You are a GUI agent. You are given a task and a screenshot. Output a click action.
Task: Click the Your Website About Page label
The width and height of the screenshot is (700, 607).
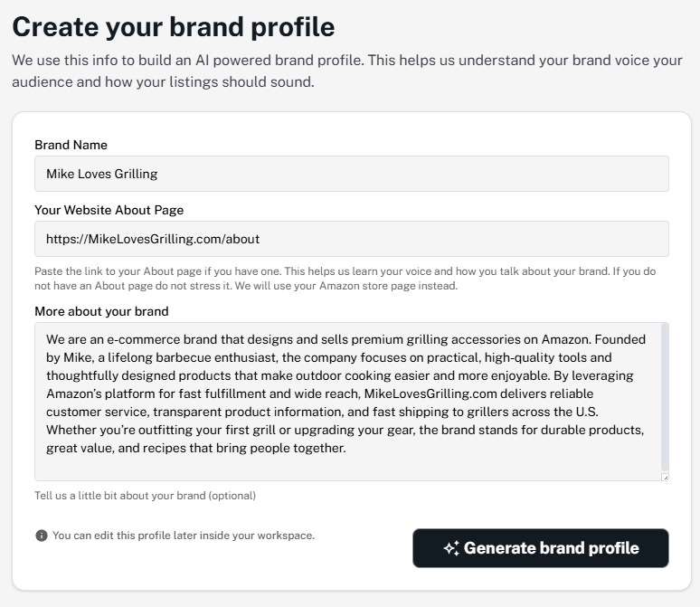pos(109,210)
